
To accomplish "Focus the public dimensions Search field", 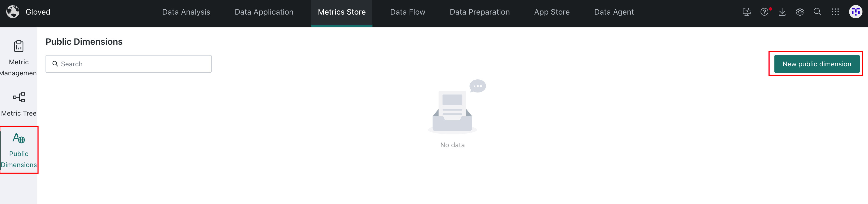I will tap(128, 64).
